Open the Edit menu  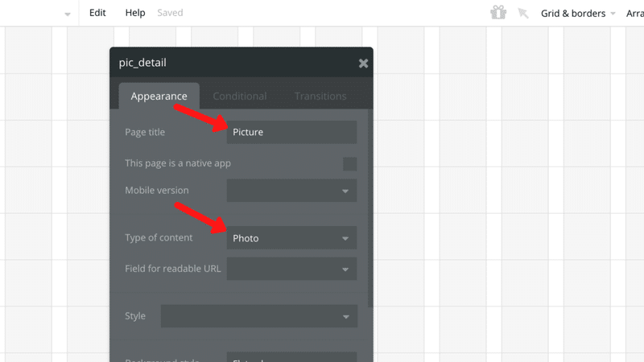pos(97,13)
